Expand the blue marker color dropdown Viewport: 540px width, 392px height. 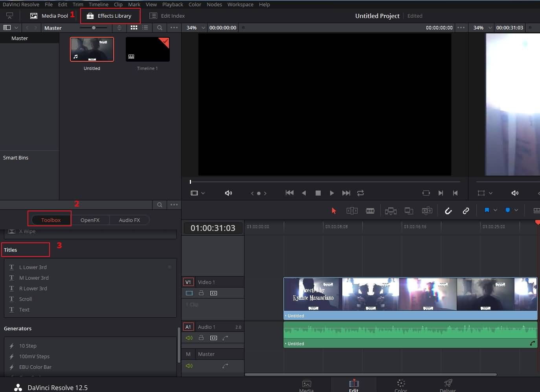pos(516,210)
